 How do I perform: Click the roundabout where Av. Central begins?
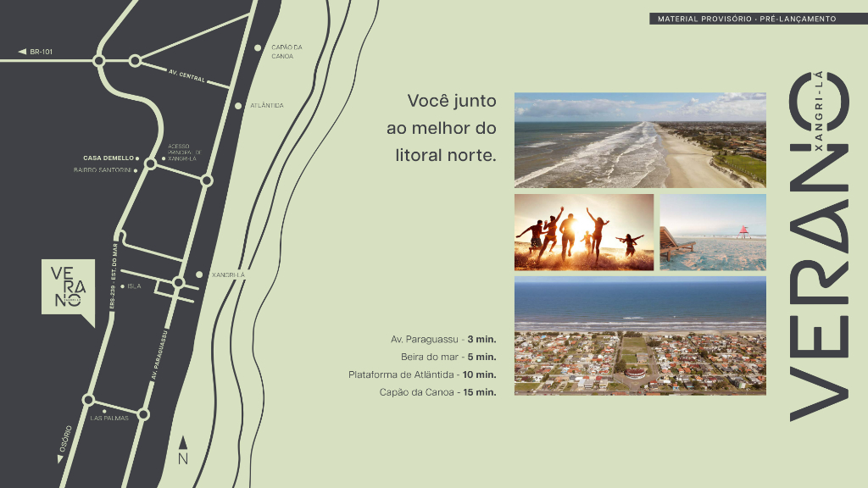tap(135, 61)
